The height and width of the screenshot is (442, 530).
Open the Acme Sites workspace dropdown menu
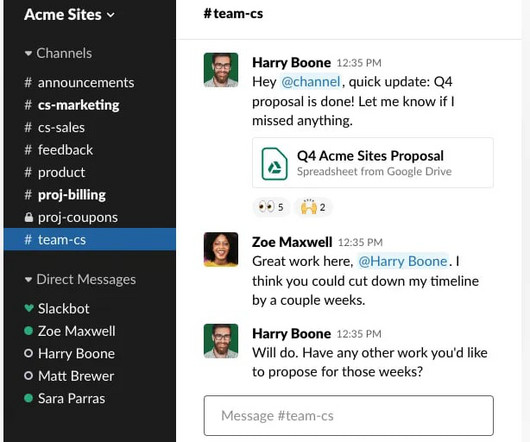tap(69, 15)
